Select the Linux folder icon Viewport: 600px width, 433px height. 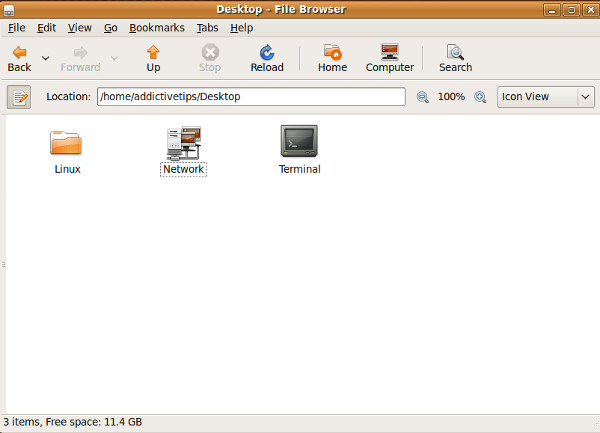pos(66,143)
